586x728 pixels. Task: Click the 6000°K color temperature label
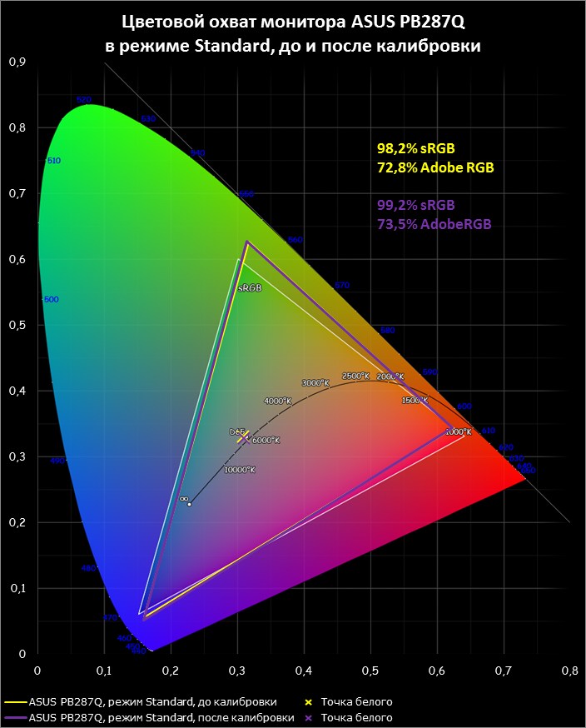[x=266, y=441]
